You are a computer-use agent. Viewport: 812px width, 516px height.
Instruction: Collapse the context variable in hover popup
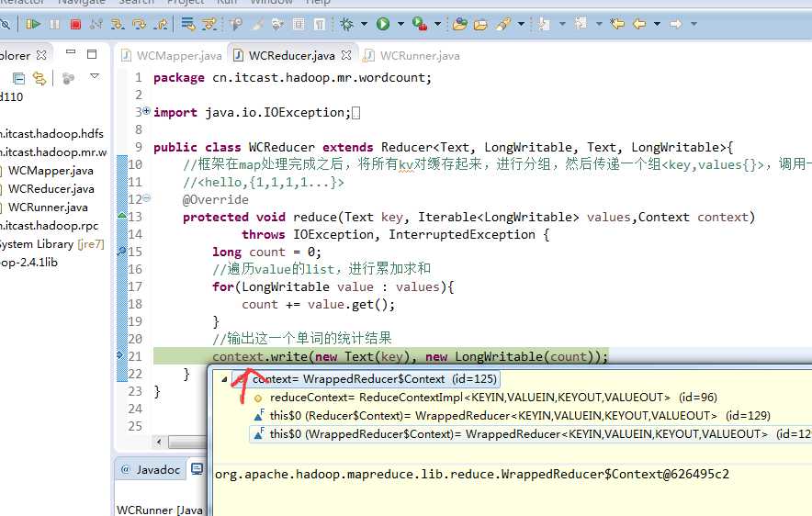(x=224, y=379)
